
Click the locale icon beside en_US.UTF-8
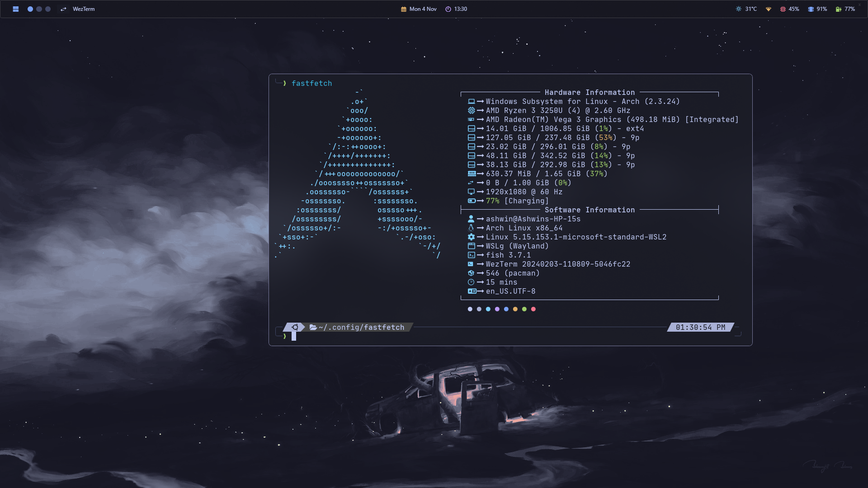472,291
